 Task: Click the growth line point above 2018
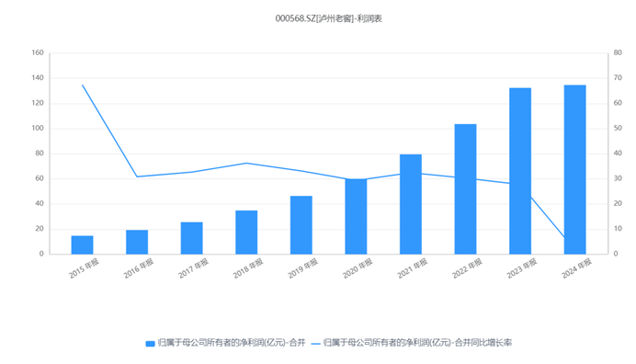246,163
